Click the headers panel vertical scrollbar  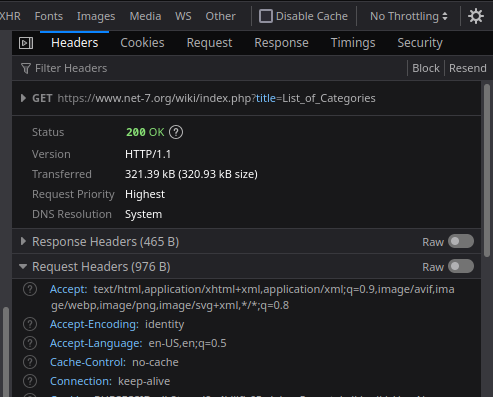pos(487,170)
